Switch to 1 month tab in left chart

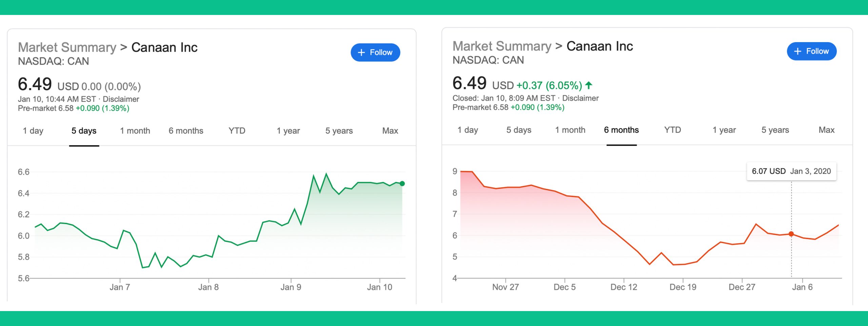point(135,131)
